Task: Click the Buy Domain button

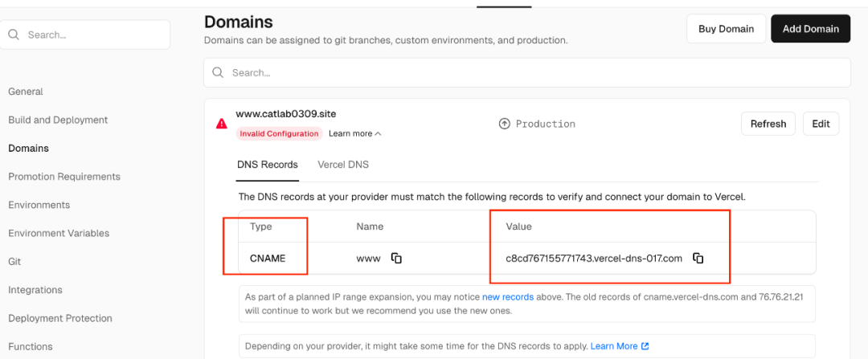Action: [x=727, y=29]
